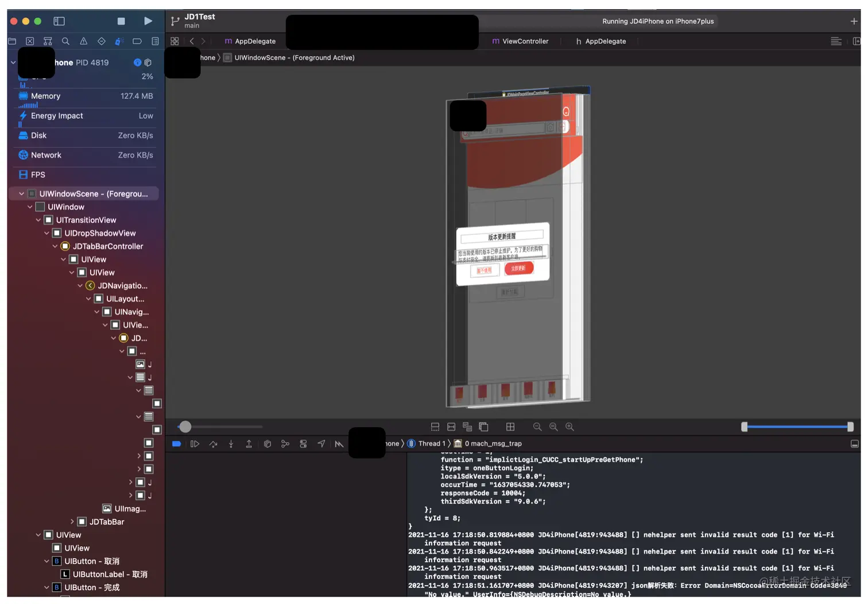This screenshot has width=868, height=604.
Task: Reset canvas zoom to actual size
Action: pos(553,427)
